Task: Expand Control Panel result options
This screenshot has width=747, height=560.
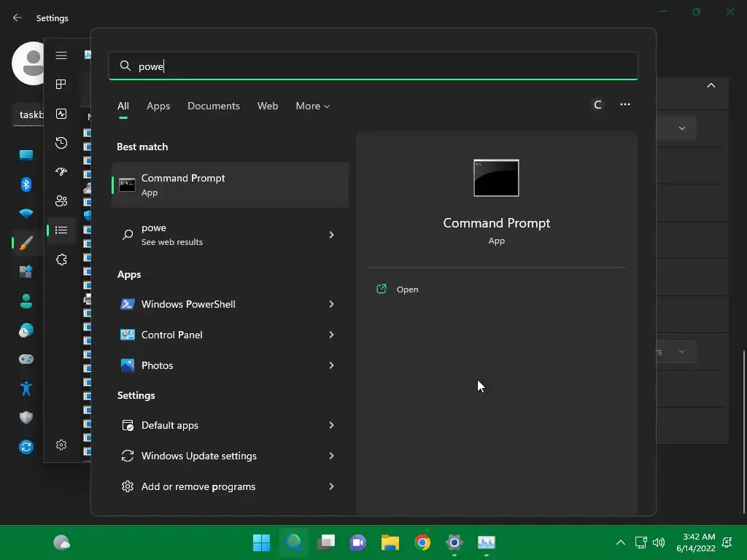Action: point(332,335)
